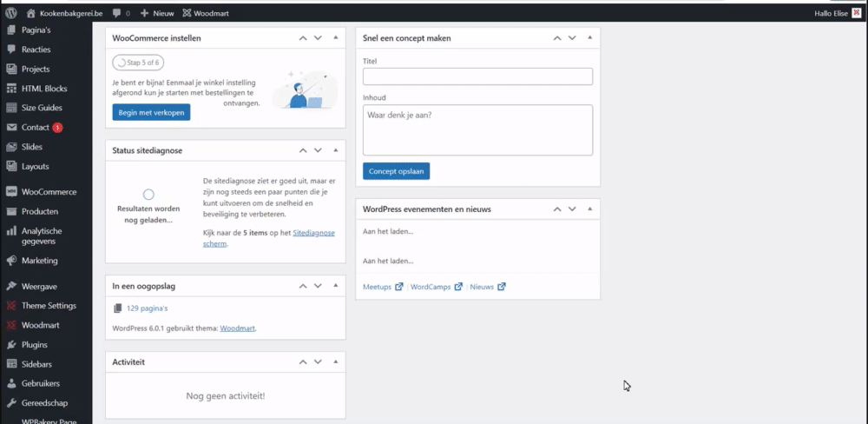Click the Marketing megaphone icon
Image resolution: width=868 pixels, height=424 pixels.
point(11,261)
